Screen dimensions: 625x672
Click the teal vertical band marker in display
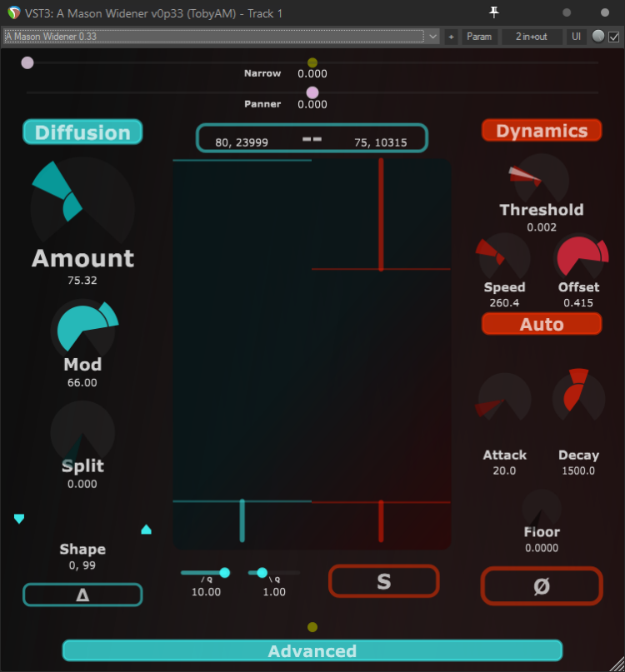tap(242, 520)
